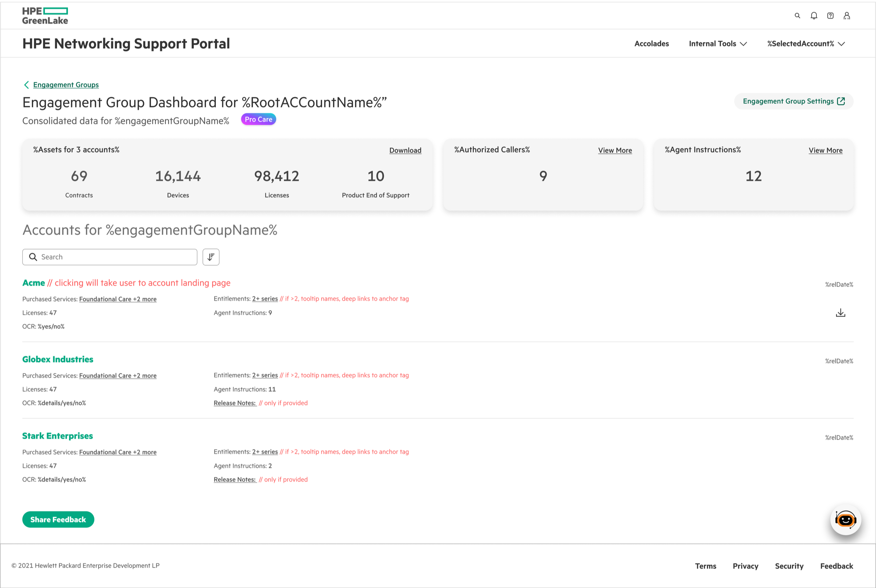Open the user profile icon
The width and height of the screenshot is (876, 588).
pos(847,16)
